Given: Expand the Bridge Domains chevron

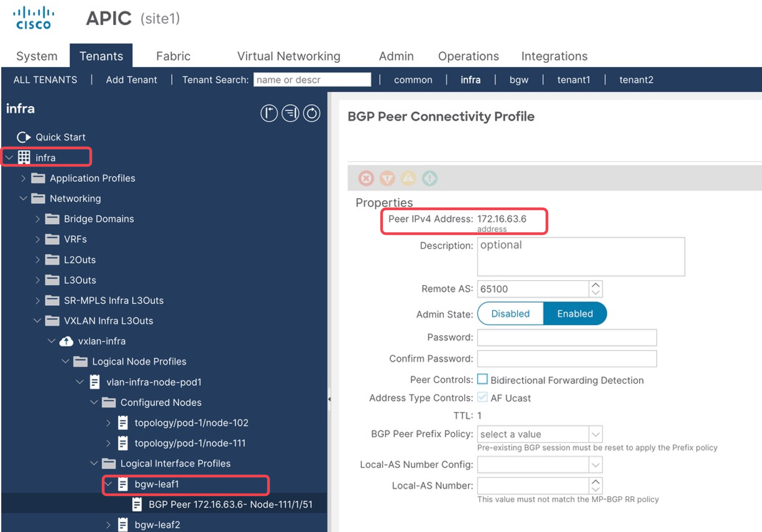Looking at the screenshot, I should click(38, 219).
